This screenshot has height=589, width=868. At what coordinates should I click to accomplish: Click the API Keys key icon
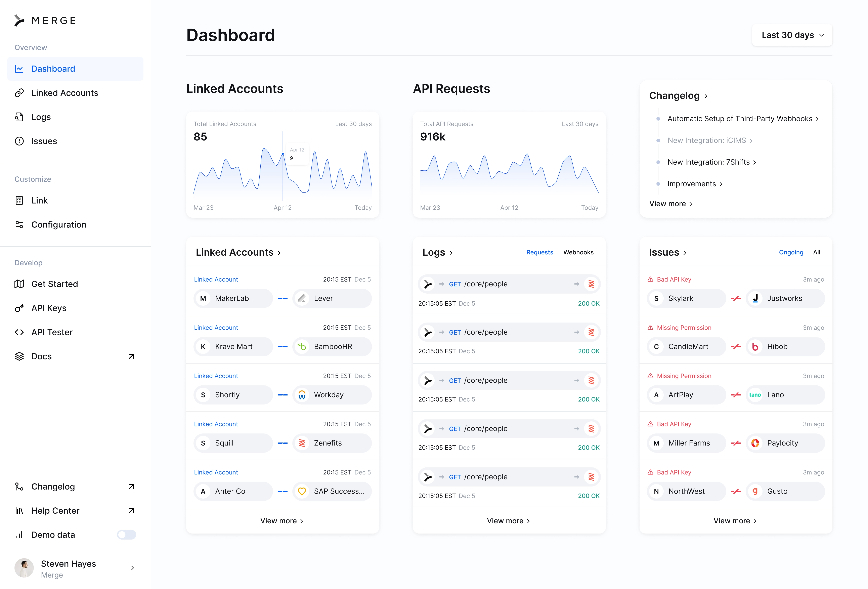(x=19, y=308)
